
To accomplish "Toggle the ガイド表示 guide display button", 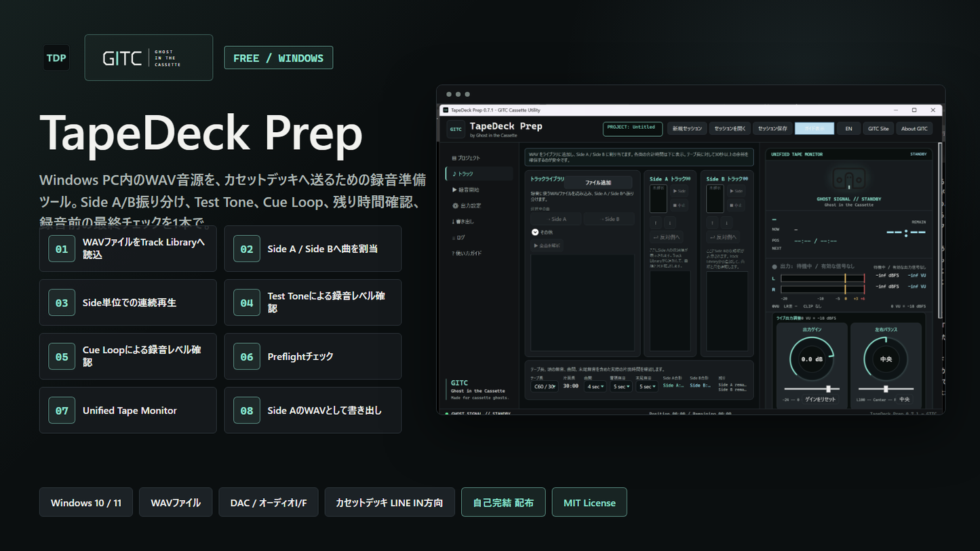I will [814, 128].
